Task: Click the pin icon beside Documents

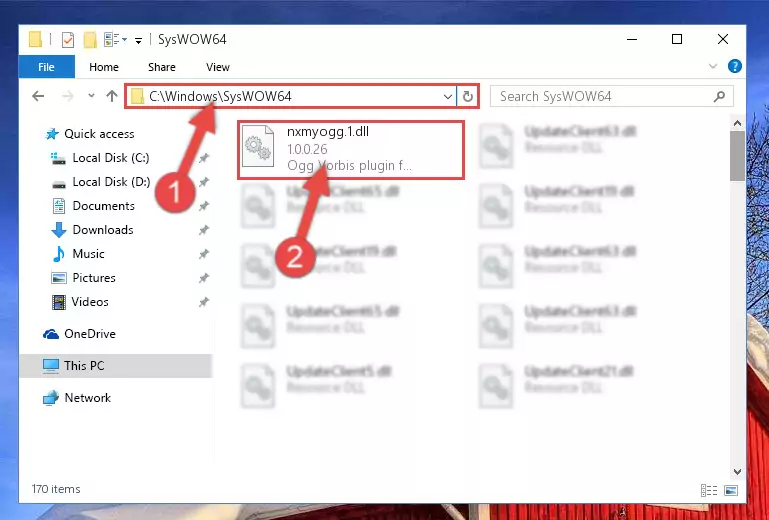Action: 204,206
